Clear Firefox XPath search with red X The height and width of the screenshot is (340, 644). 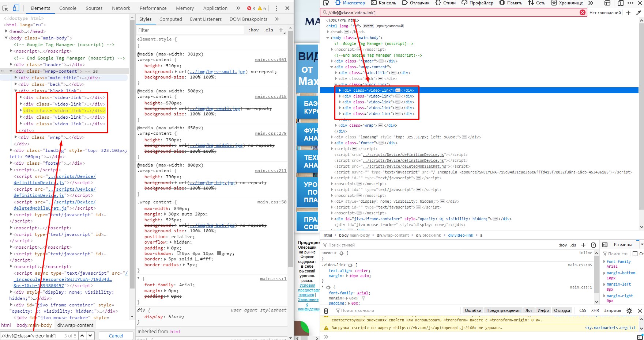click(583, 12)
